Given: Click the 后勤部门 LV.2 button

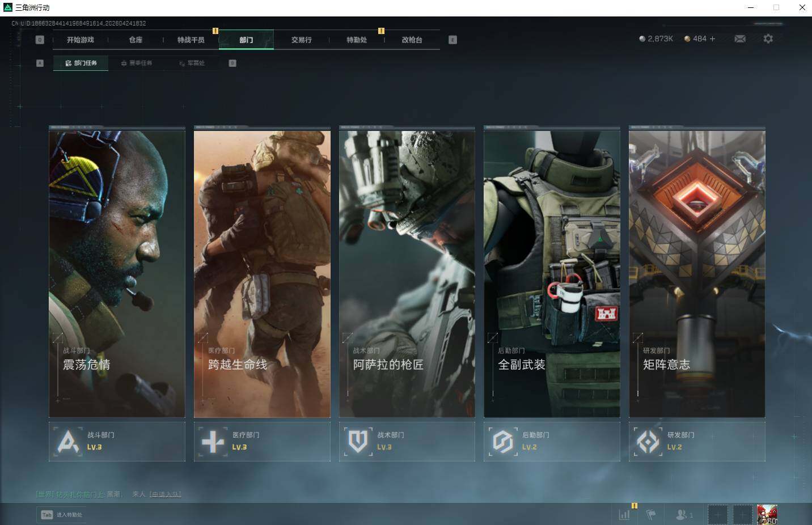Looking at the screenshot, I should click(x=552, y=441).
